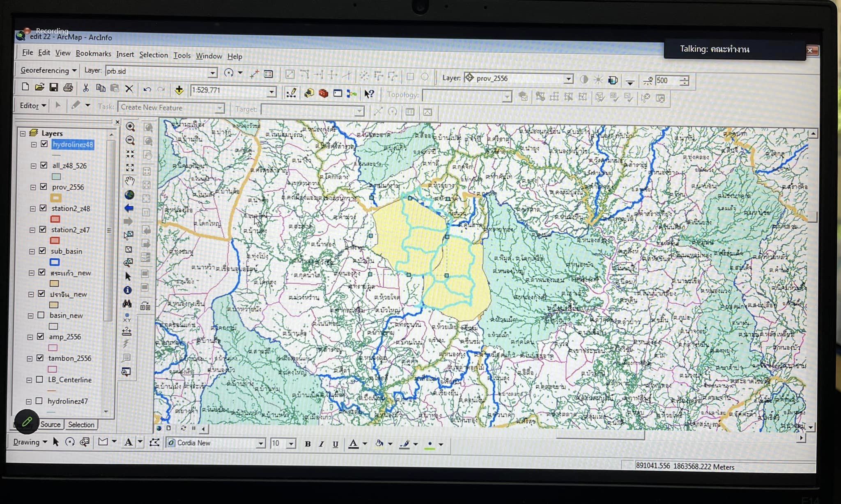The image size is (841, 504).
Task: Open ArcToolbox red toolbox icon
Action: tap(324, 93)
